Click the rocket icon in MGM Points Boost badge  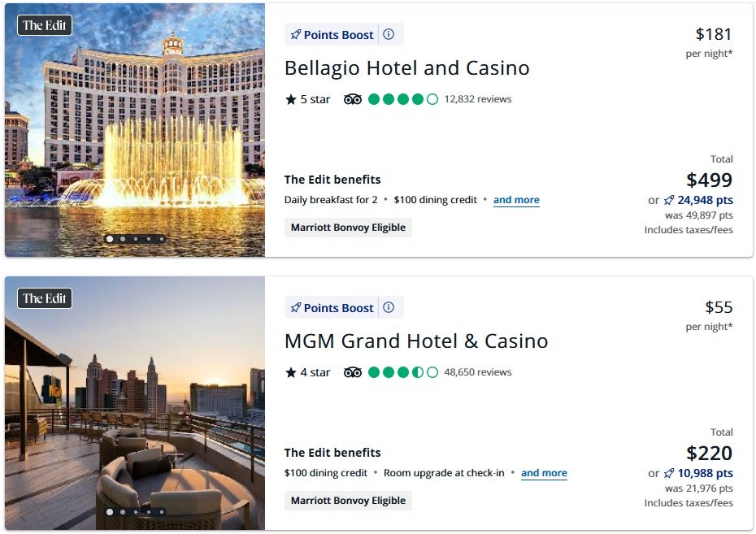point(296,308)
